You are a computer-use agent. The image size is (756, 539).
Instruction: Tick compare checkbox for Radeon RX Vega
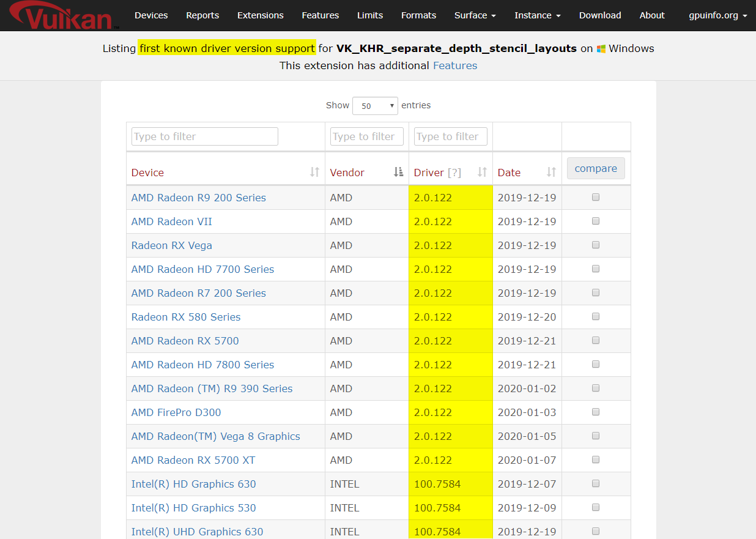[596, 245]
